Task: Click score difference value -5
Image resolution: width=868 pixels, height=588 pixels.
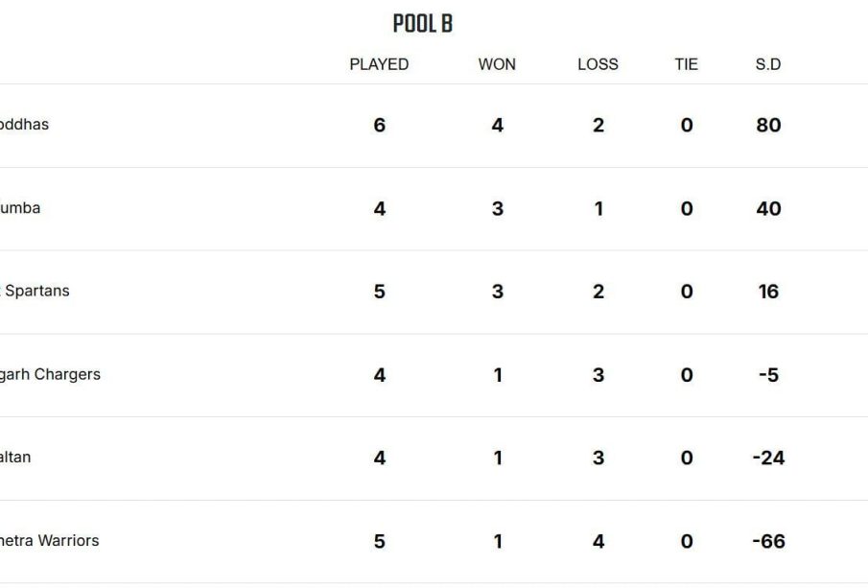Action: 768,375
